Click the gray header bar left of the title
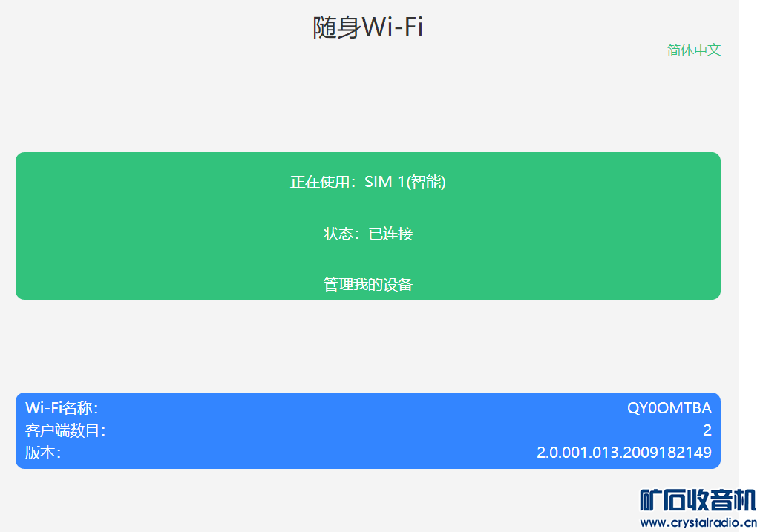 click(x=148, y=28)
